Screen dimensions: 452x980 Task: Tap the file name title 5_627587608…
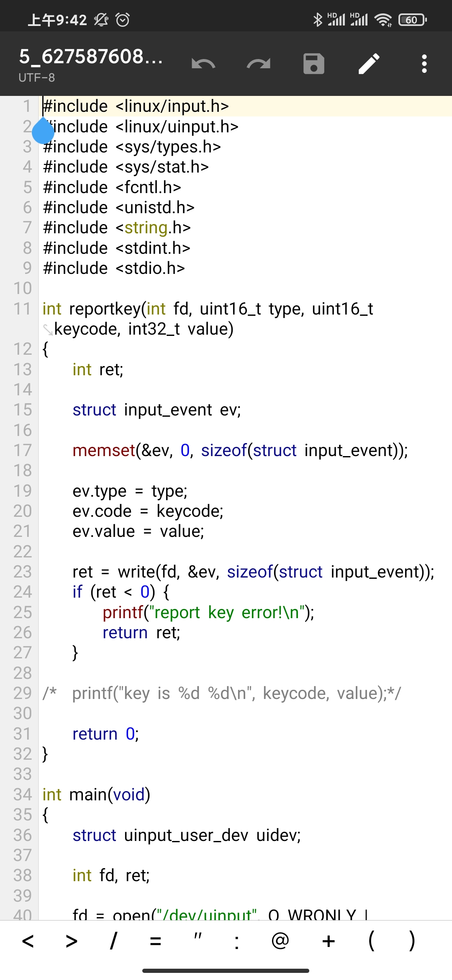(x=91, y=57)
